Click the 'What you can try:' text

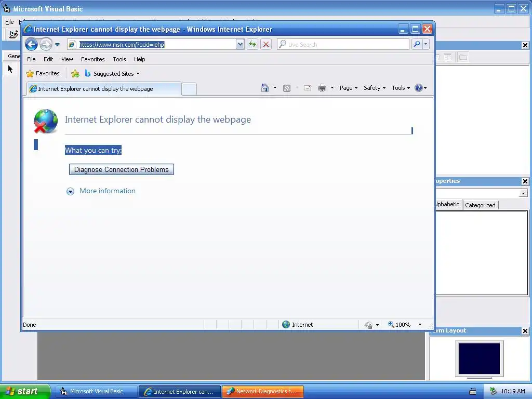[x=94, y=150]
